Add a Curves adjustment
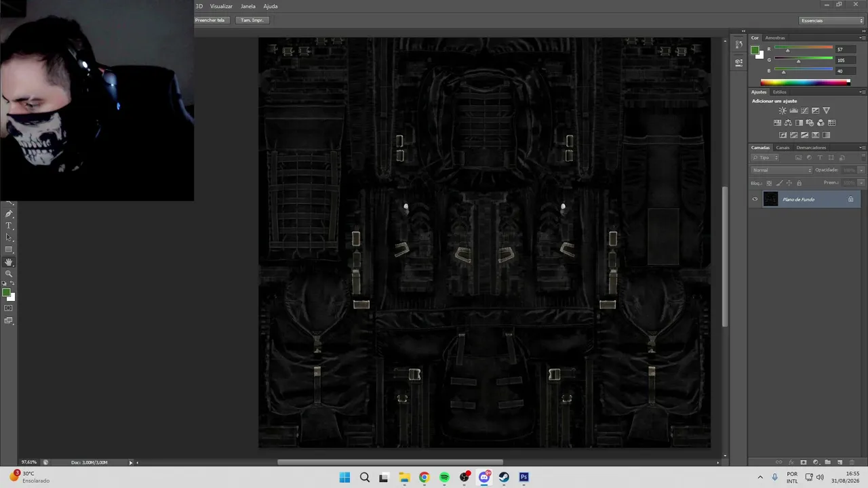This screenshot has height=488, width=868. 804,110
